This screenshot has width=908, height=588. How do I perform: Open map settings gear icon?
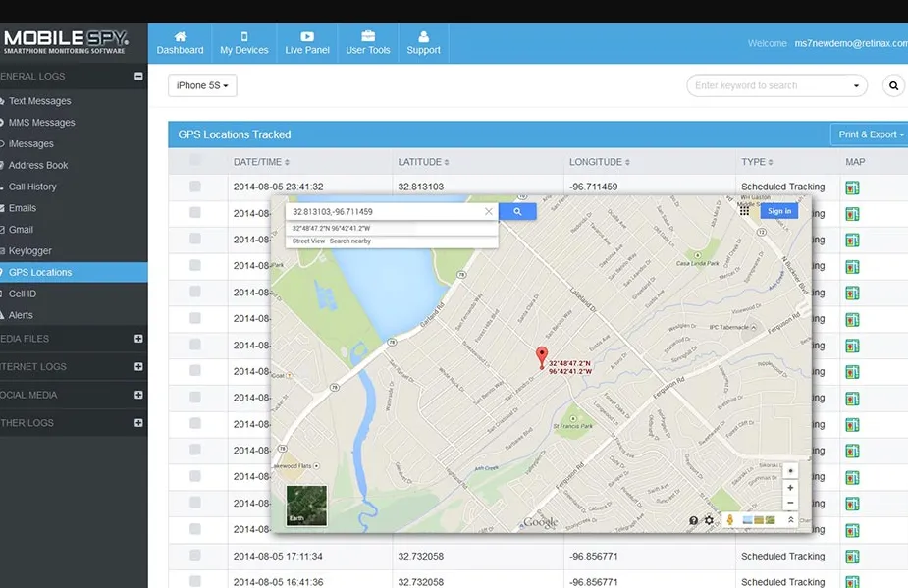pyautogui.click(x=709, y=520)
